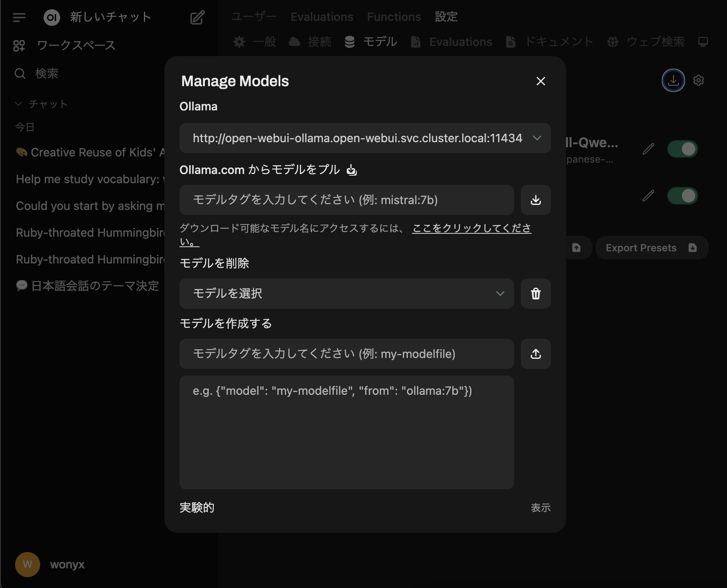
Task: Click the modelfile JSON text area
Action: point(347,432)
